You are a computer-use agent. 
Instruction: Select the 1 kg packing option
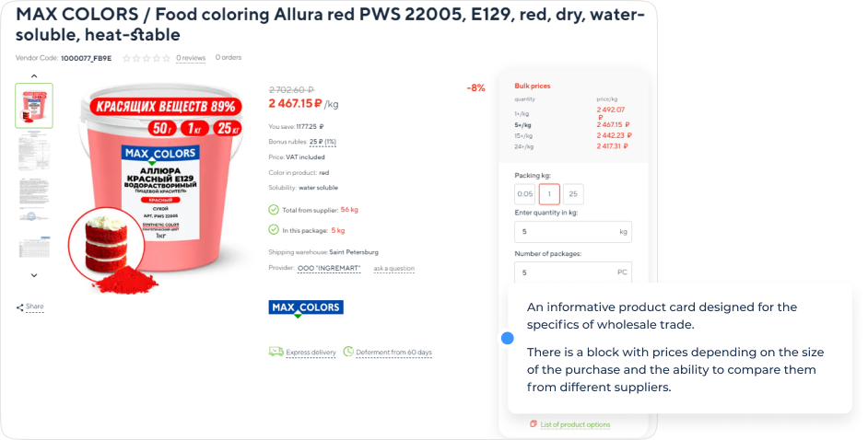[549, 194]
